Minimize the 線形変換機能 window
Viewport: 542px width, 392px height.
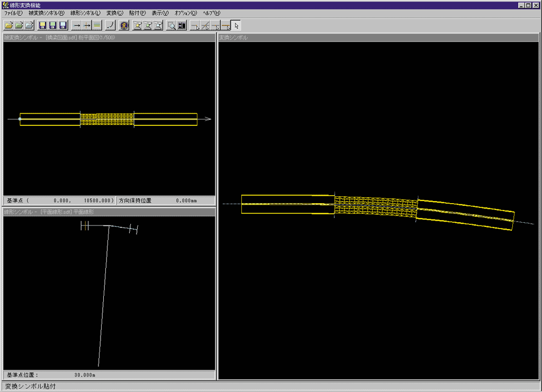[x=521, y=5]
